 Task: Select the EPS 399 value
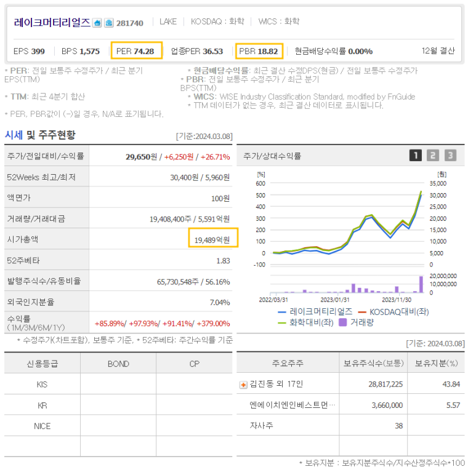pyautogui.click(x=29, y=51)
